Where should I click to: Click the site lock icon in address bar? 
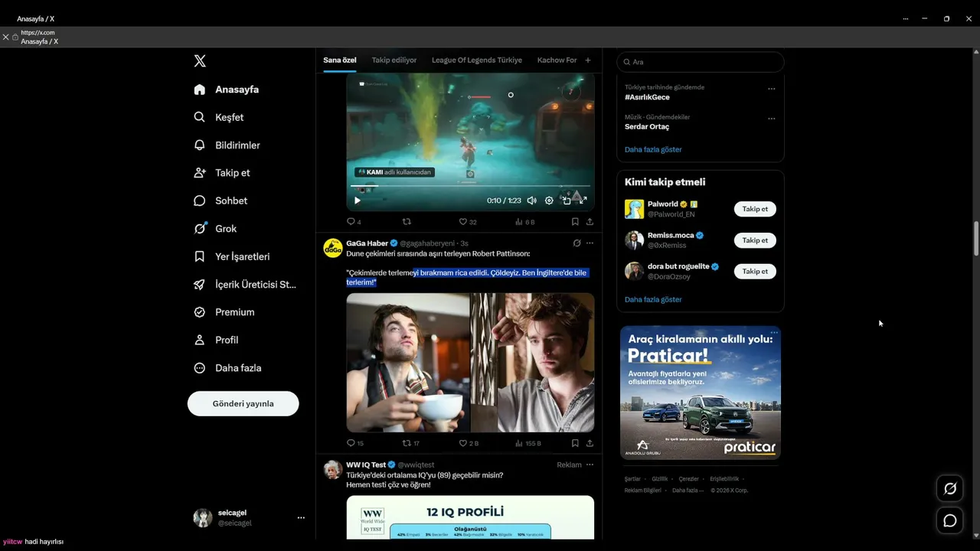coord(15,37)
